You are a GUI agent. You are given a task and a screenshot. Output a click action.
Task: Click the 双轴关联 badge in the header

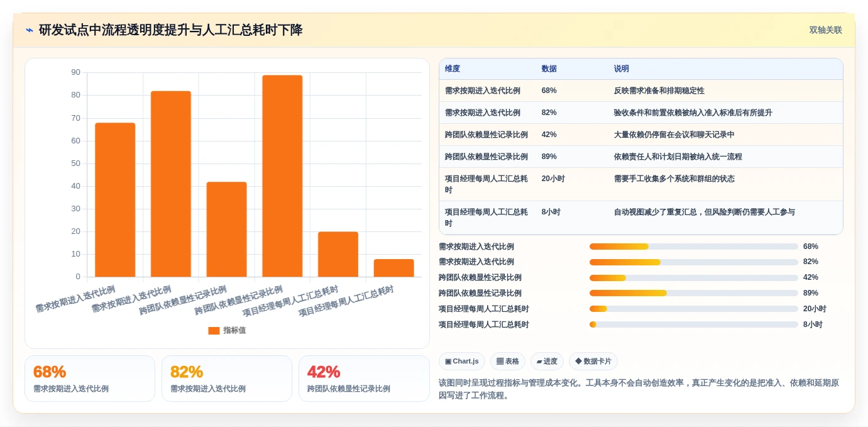pos(825,30)
